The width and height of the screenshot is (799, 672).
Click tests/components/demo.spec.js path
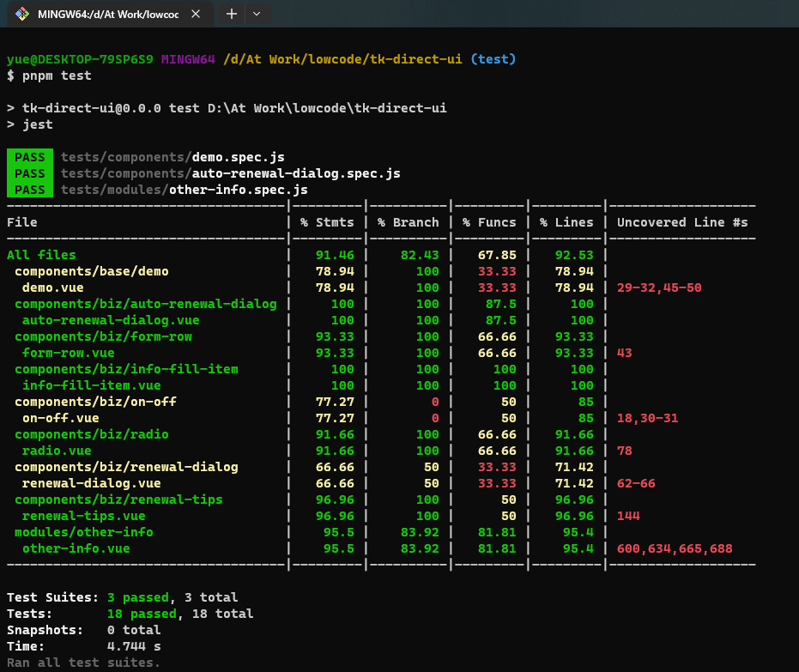point(173,157)
